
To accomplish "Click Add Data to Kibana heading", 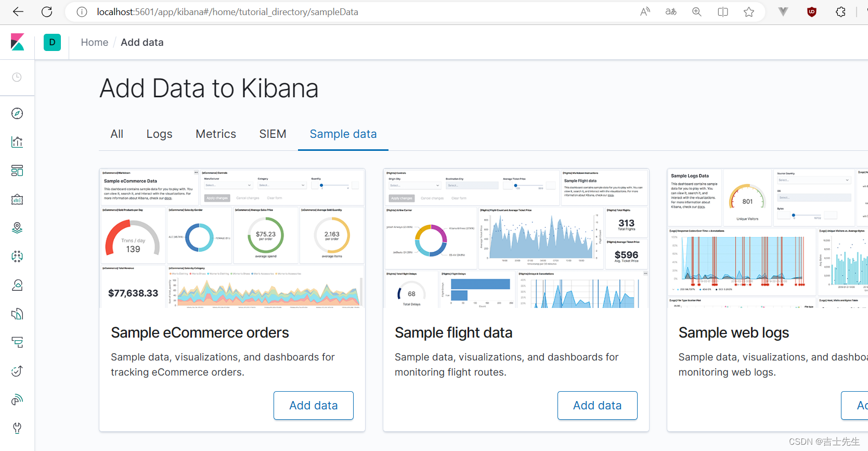I will coord(209,88).
